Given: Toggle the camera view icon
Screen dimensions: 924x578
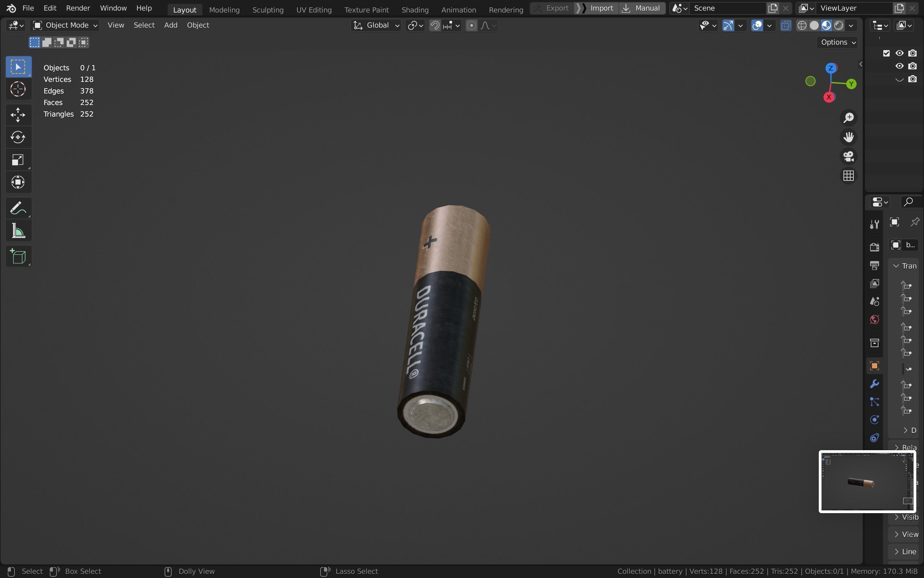Looking at the screenshot, I should pyautogui.click(x=848, y=156).
